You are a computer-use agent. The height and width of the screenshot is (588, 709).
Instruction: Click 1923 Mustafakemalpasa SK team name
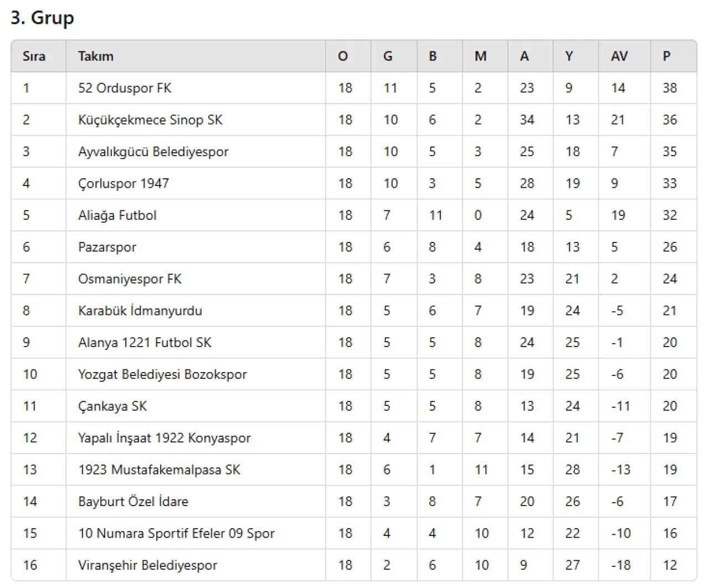(159, 470)
